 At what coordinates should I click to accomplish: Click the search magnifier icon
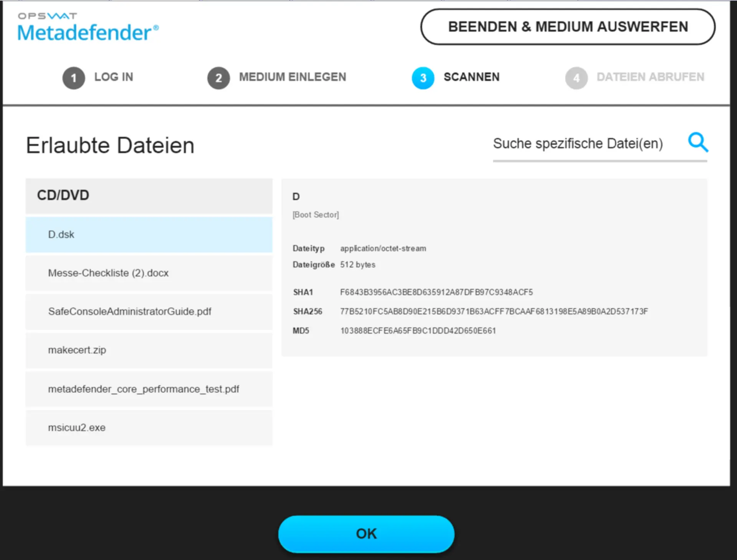(x=699, y=143)
